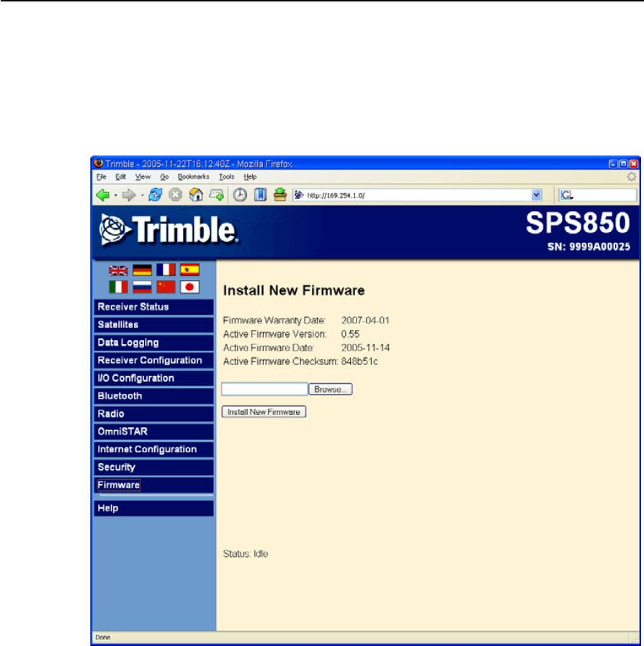Switch to the Italian language flag
Screen dimensions: 644x646
118,287
